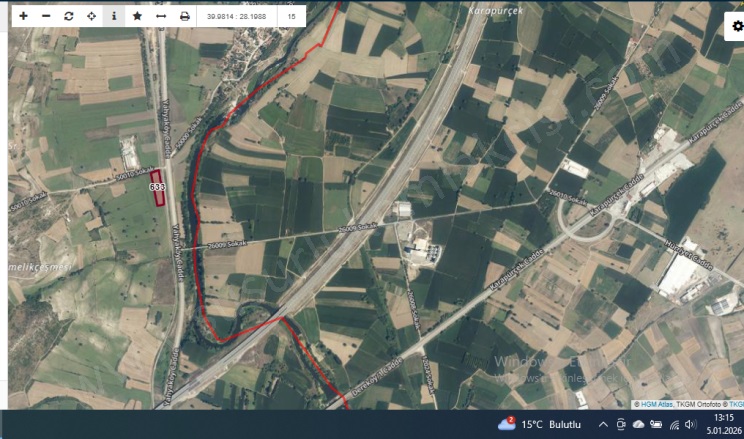Open the volume speaker control
The height and width of the screenshot is (439, 744).
tap(690, 424)
